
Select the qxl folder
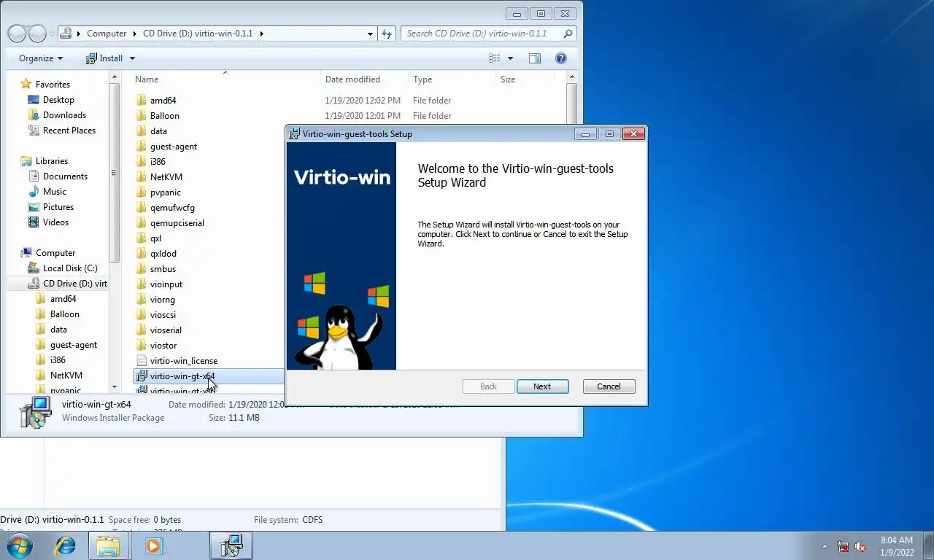pos(155,238)
